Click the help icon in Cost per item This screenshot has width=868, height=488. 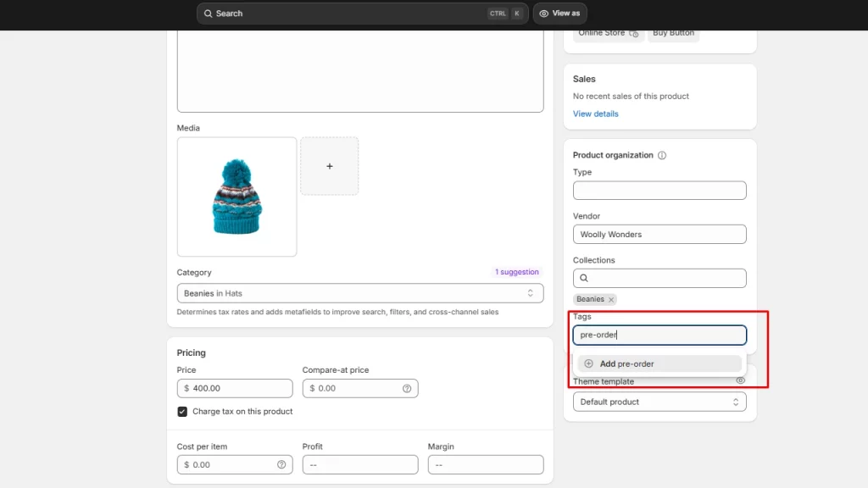pos(281,464)
